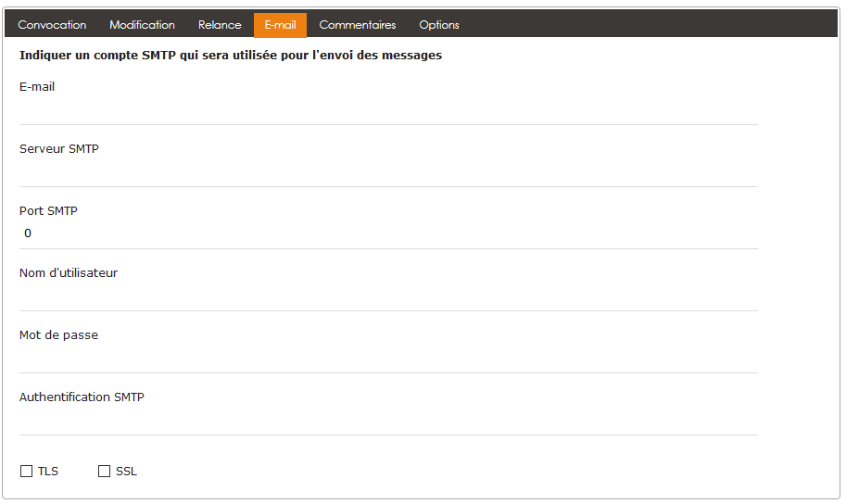Click the Port SMTP field showing 0
The image size is (846, 504).
pos(388,233)
